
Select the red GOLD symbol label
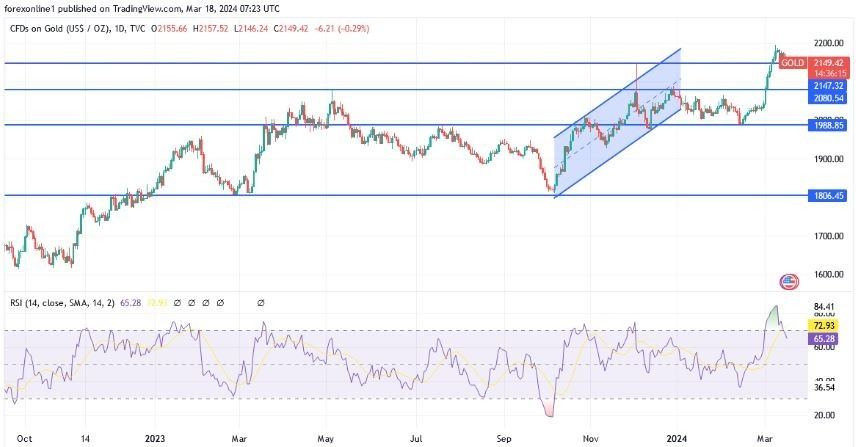[792, 63]
